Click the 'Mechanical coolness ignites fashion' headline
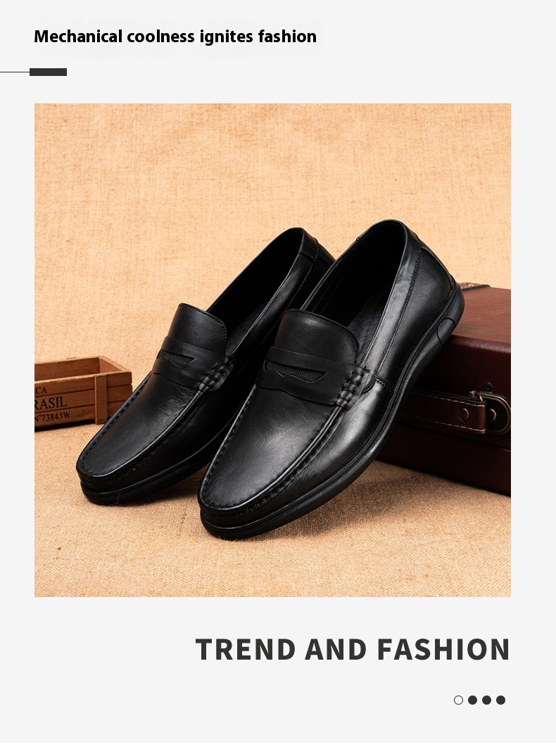Screen dimensions: 556x756 pyautogui.click(x=175, y=37)
